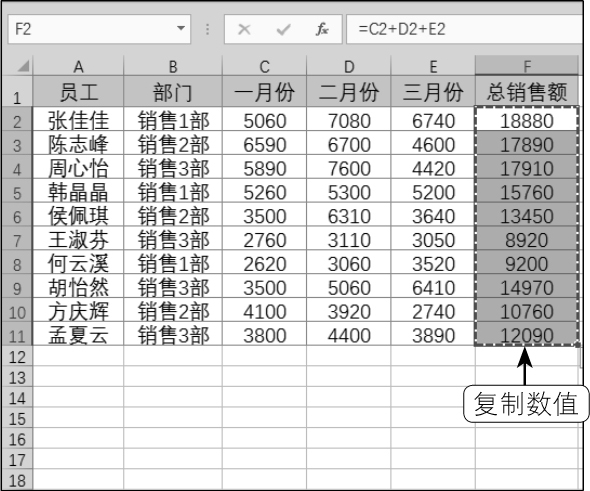Select row 5 header
590x491 pixels.
point(17,192)
